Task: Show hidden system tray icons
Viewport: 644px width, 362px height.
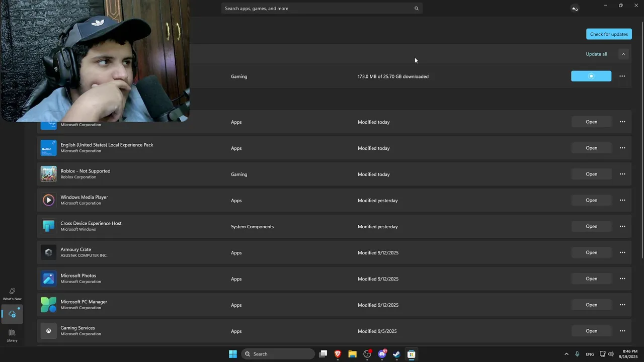Action: coord(566,354)
